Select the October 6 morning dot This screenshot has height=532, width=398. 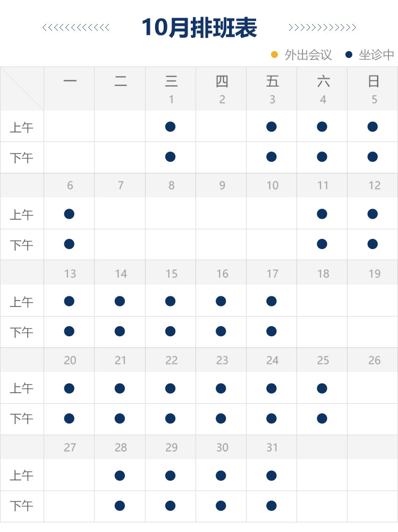tap(69, 214)
